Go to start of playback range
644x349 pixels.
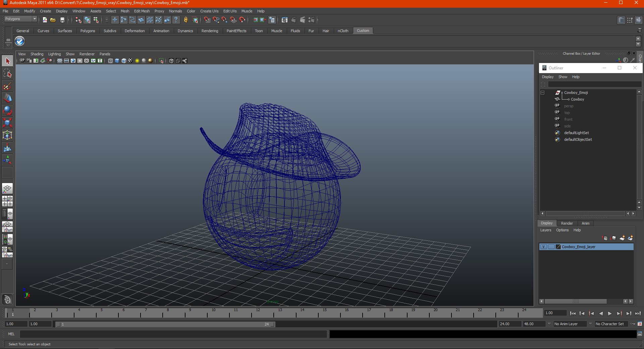coord(573,313)
